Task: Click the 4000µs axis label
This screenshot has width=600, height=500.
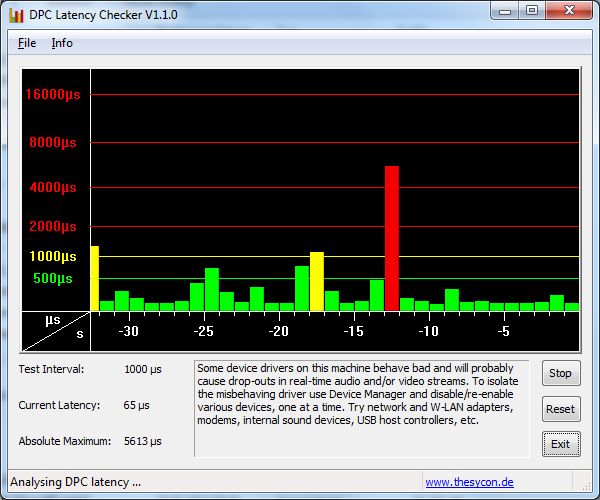Action: tap(53, 188)
